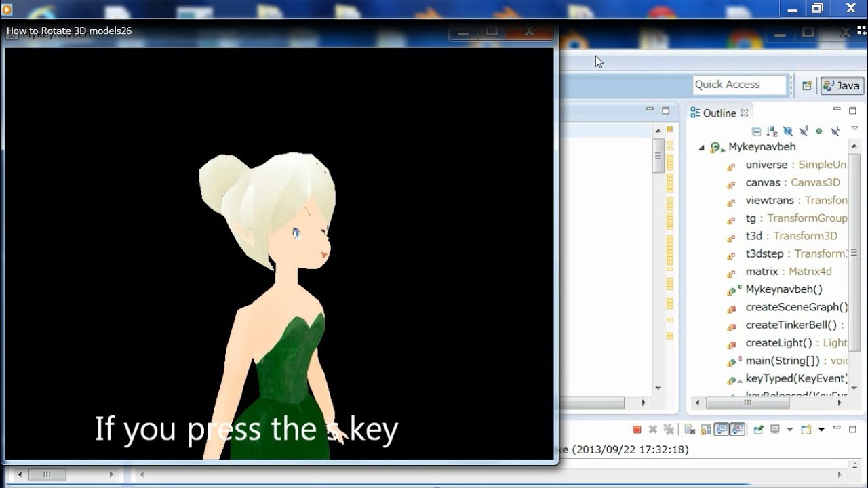868x488 pixels.
Task: Minimize the editor area
Action: pos(650,110)
